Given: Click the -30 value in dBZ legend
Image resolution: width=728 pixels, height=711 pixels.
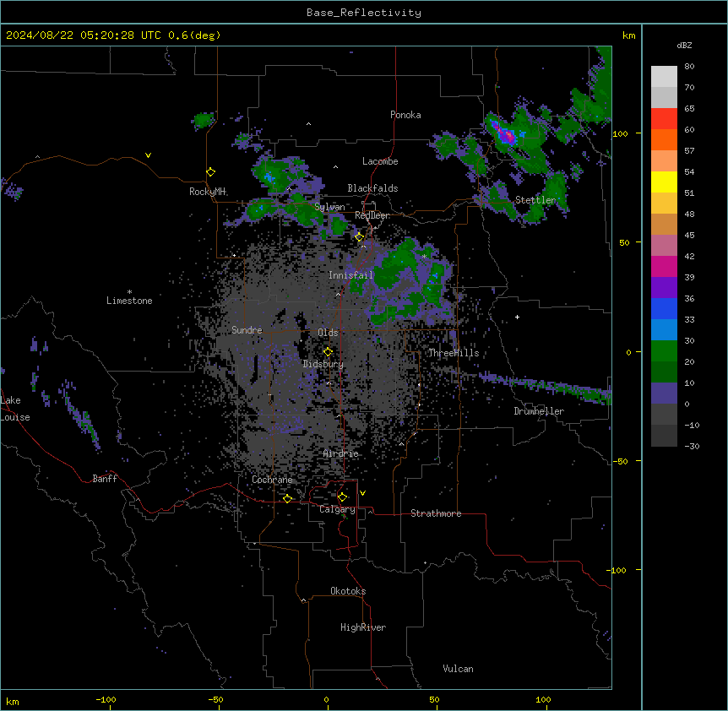Looking at the screenshot, I should [x=692, y=446].
